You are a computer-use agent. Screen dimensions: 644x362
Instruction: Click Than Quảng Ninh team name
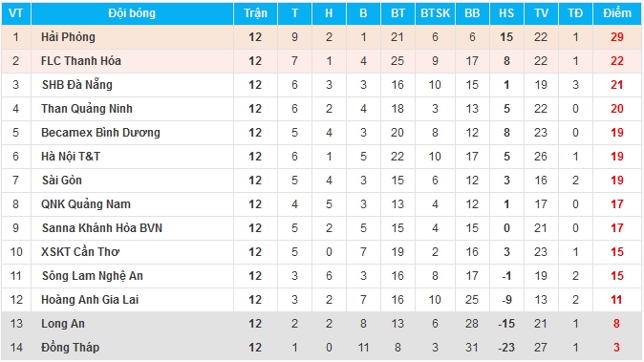click(87, 109)
